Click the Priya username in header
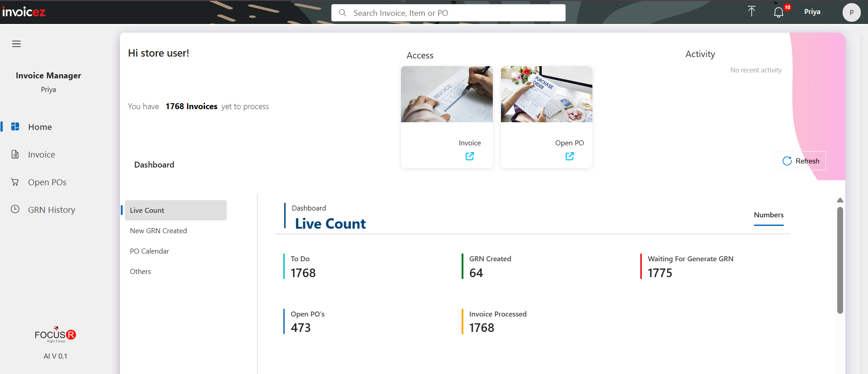The image size is (868, 374). click(812, 12)
